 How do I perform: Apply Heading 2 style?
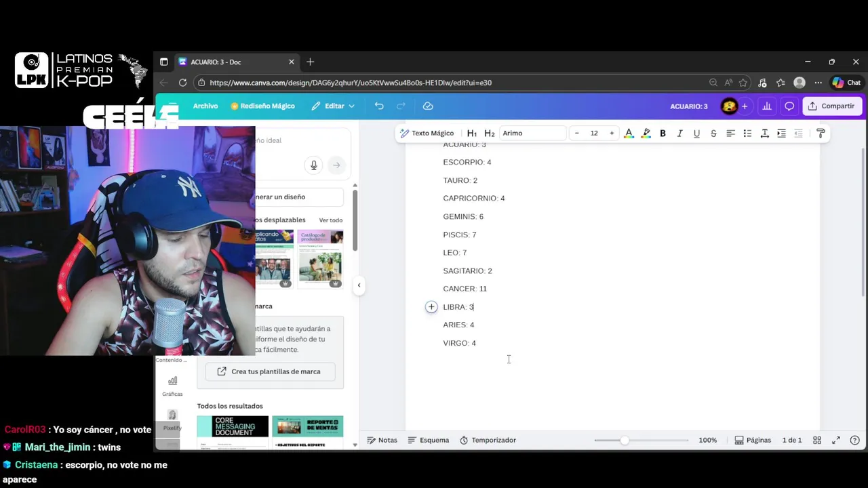coord(490,133)
